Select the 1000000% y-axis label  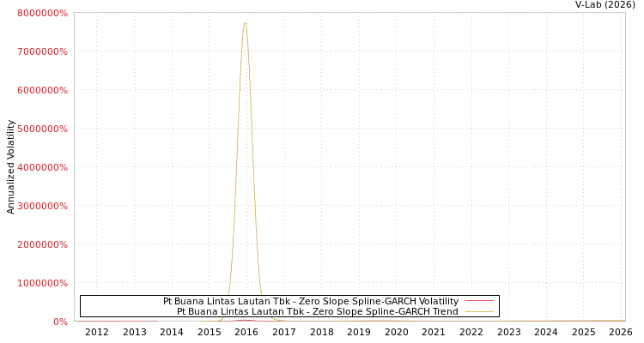click(42, 283)
